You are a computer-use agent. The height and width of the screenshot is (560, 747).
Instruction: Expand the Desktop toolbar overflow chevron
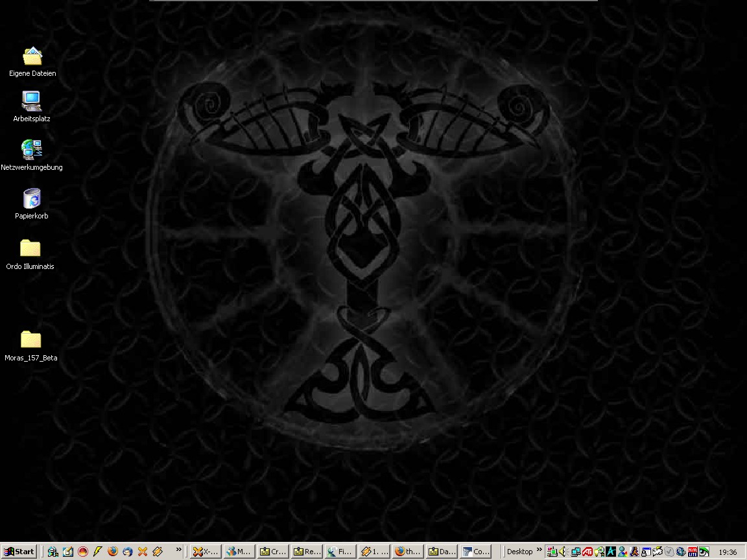pyautogui.click(x=539, y=551)
